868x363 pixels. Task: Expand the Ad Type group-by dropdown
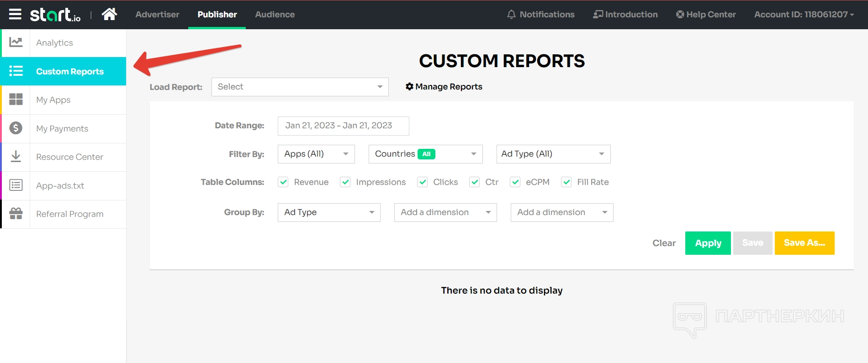click(x=329, y=212)
